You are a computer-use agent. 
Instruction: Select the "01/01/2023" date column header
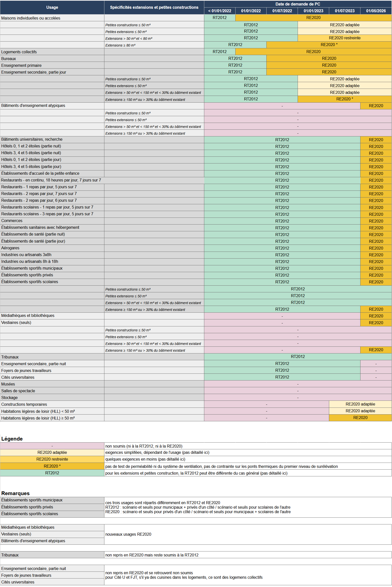pyautogui.click(x=313, y=11)
